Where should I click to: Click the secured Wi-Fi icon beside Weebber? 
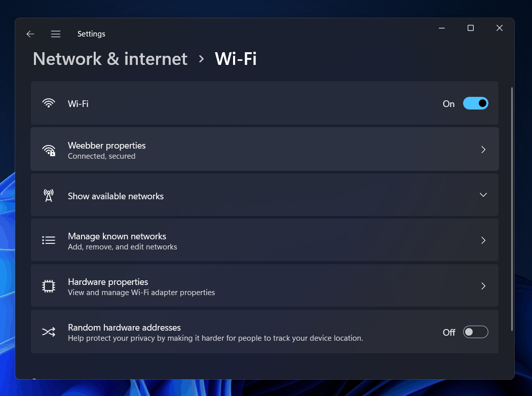49,150
